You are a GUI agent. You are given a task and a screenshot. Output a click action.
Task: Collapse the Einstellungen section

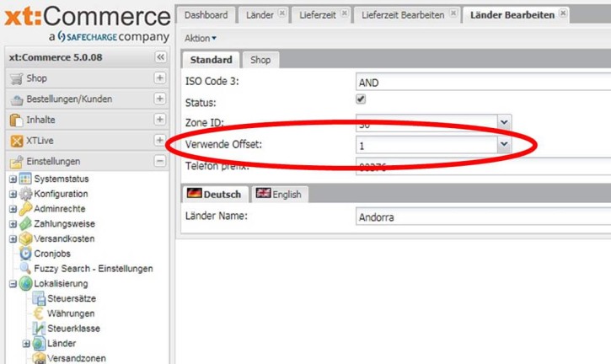(x=160, y=161)
